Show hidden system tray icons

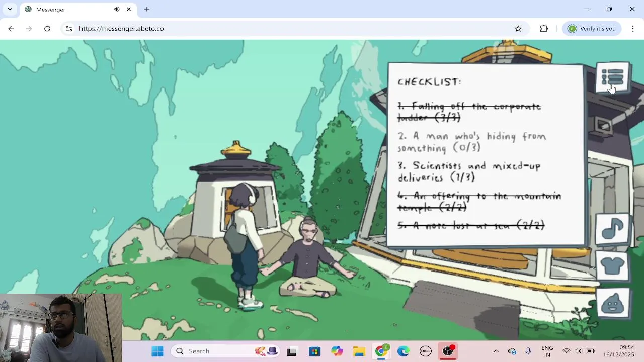click(496, 351)
